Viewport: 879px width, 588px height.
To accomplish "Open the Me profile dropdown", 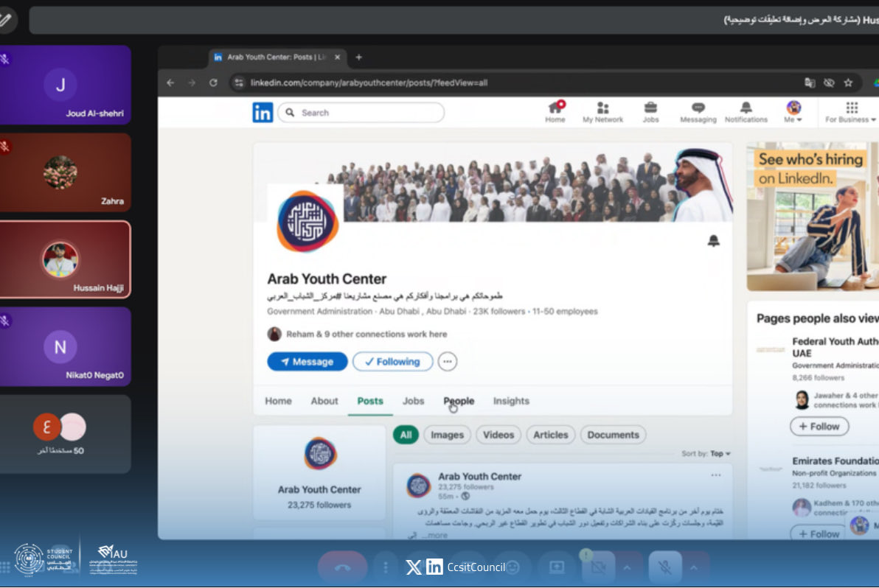I will tap(793, 112).
